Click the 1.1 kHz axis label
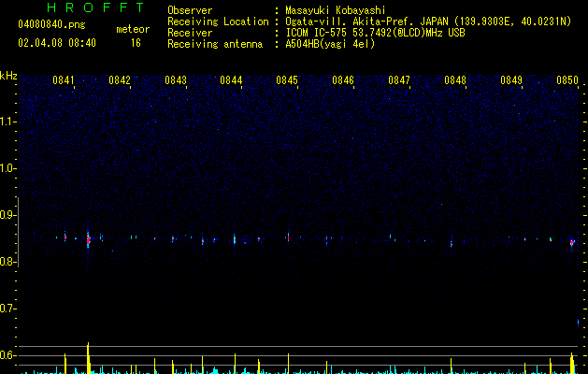Image resolution: width=588 pixels, height=374 pixels. 8,122
